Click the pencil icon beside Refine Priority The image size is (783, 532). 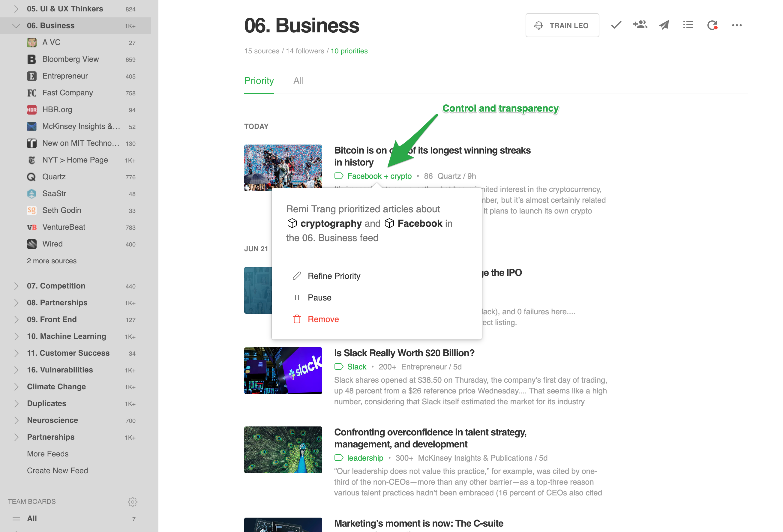[297, 276]
